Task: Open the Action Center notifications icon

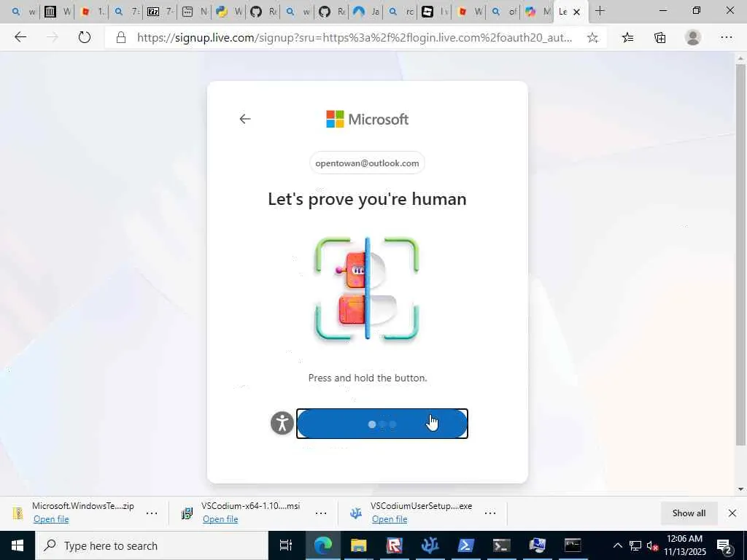Action: click(724, 545)
